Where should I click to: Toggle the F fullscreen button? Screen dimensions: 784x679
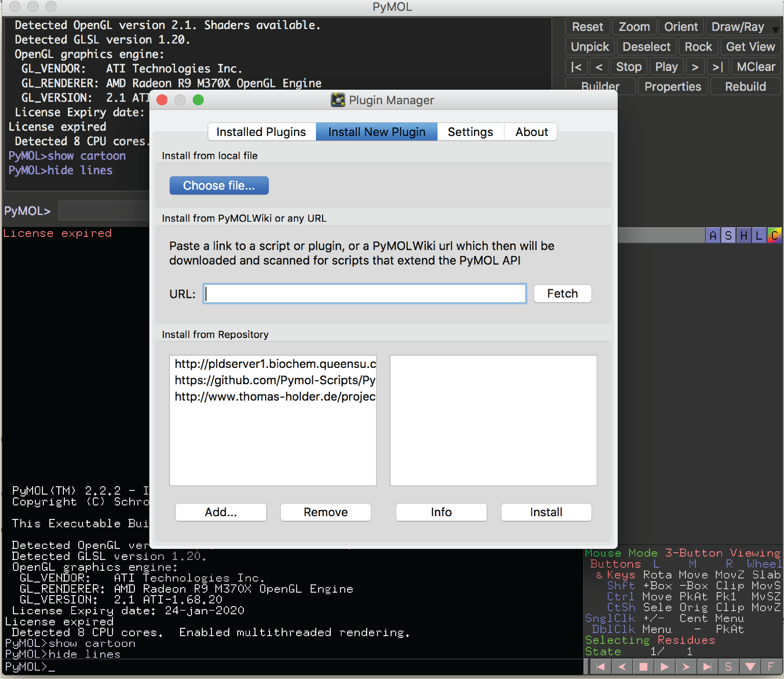pos(771,666)
